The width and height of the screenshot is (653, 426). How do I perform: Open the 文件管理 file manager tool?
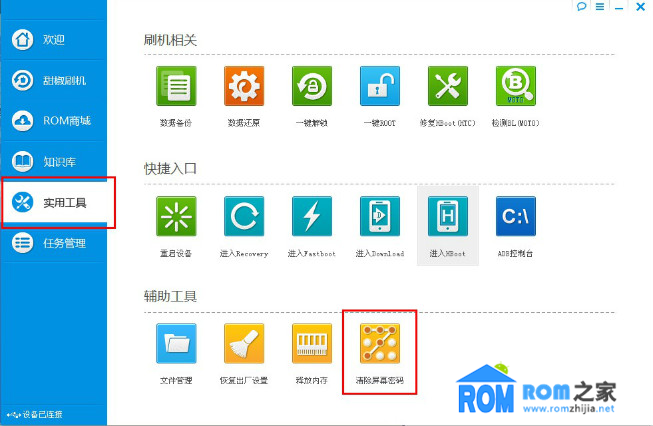(x=176, y=344)
